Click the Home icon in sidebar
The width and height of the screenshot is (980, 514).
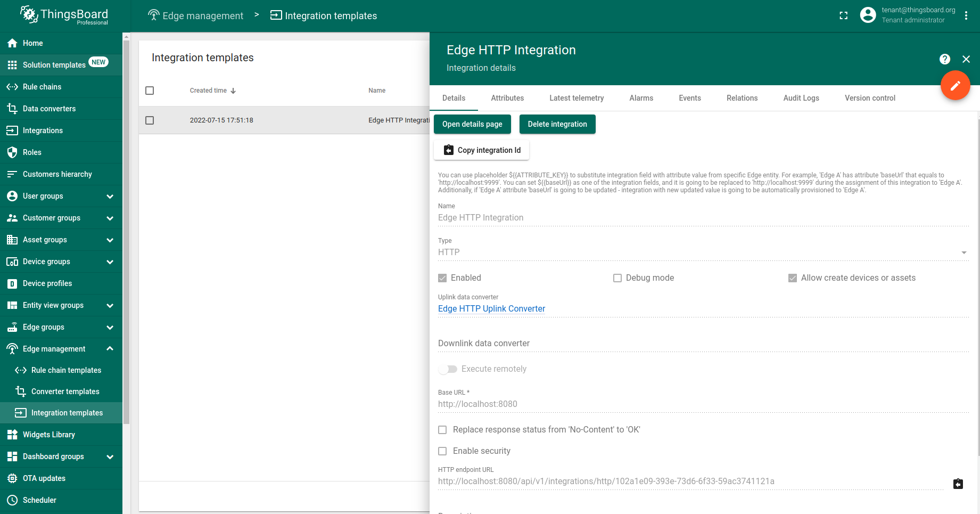(x=12, y=43)
